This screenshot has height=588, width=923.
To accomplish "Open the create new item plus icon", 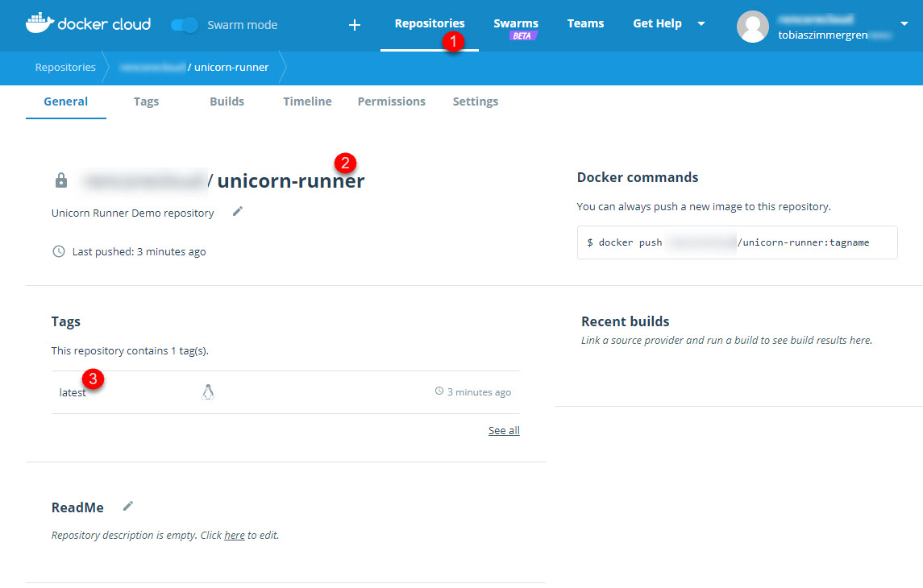I will tap(354, 24).
